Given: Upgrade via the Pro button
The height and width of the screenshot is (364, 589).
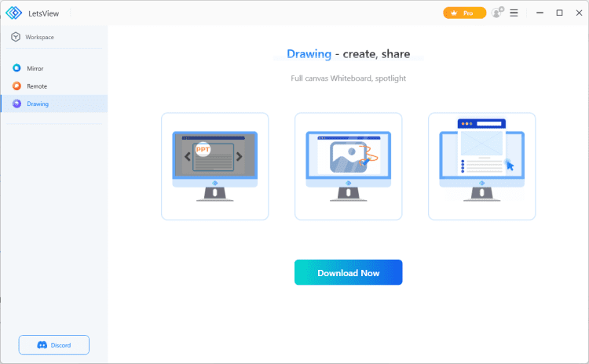Looking at the screenshot, I should pos(464,13).
